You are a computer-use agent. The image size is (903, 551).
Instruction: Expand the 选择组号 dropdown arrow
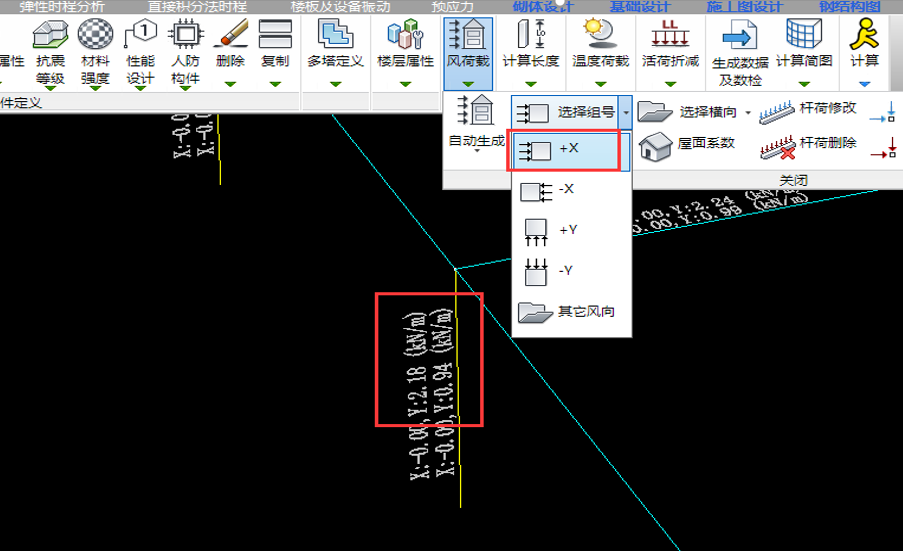pyautogui.click(x=625, y=113)
